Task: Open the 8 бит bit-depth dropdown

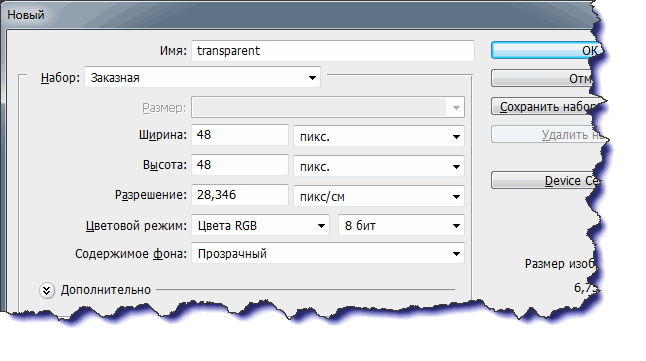Action: tap(401, 225)
